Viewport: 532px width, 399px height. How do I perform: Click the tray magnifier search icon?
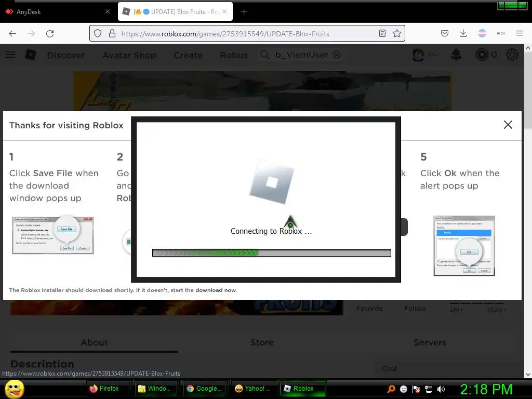pyautogui.click(x=391, y=389)
